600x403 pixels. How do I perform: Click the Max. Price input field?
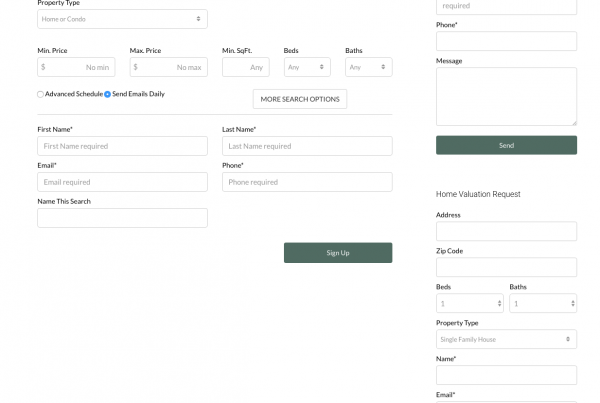(168, 67)
